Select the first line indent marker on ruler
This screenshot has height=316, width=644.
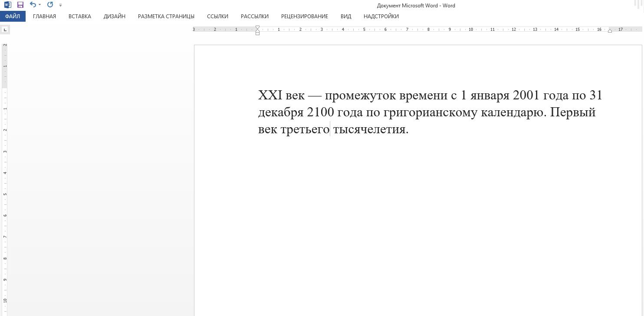point(257,28)
